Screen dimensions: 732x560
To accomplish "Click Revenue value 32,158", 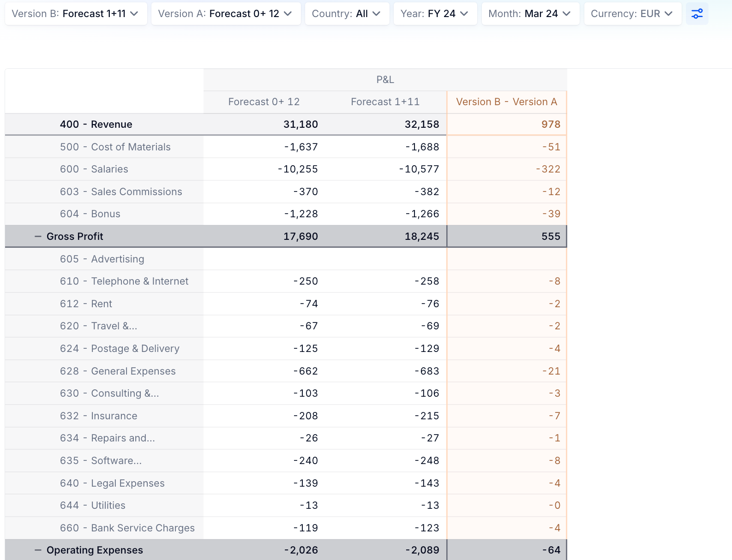I will click(422, 125).
